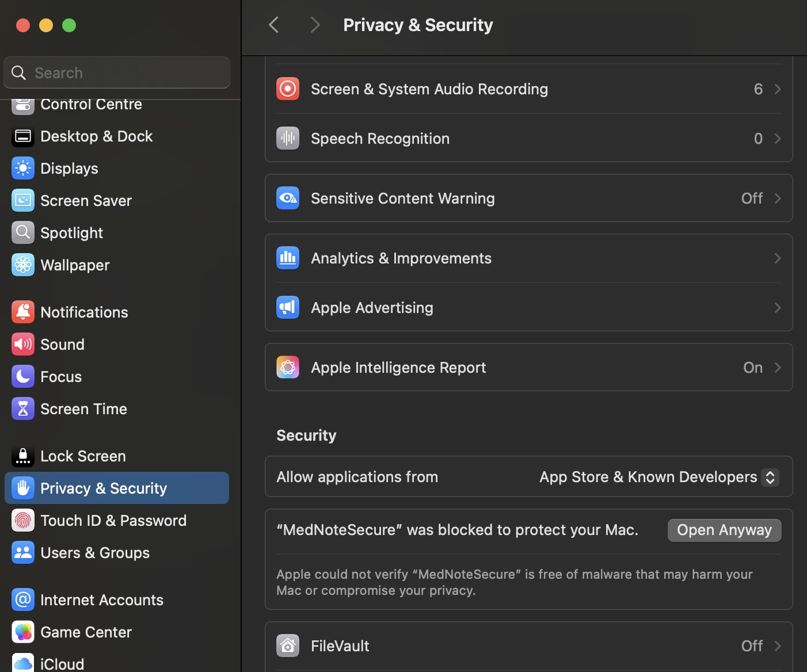Click Apple Advertising megaphone icon
This screenshot has height=672, width=807.
click(x=288, y=307)
